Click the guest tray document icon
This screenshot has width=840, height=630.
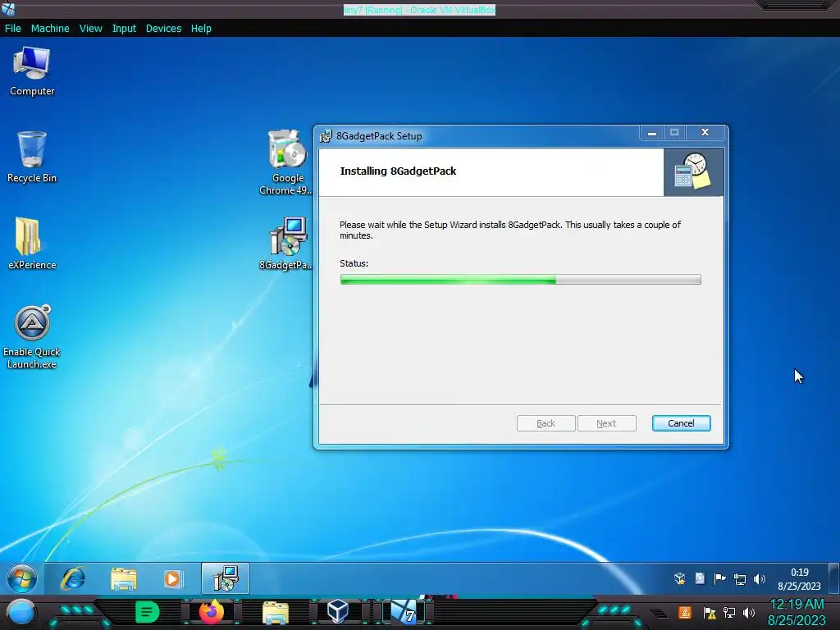point(700,578)
